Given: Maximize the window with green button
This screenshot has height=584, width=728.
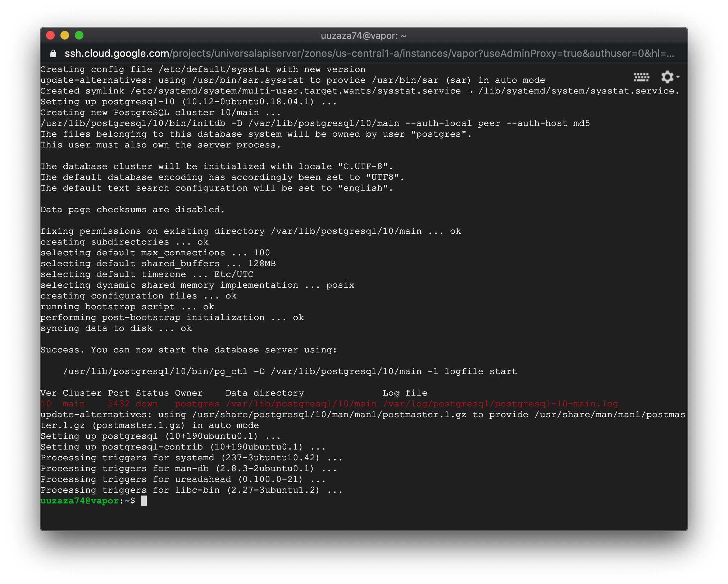Looking at the screenshot, I should tap(79, 35).
